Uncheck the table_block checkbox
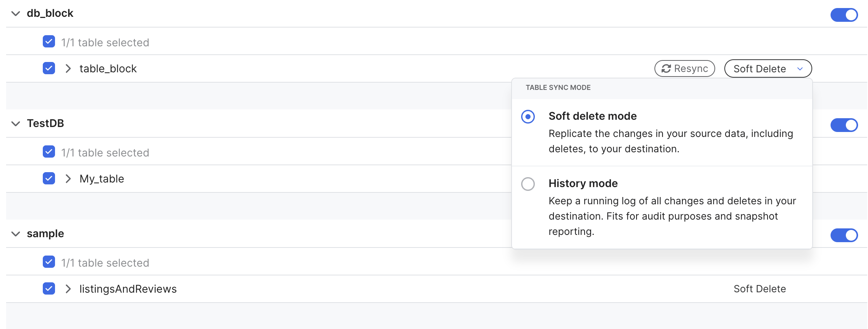This screenshot has height=329, width=868. pyautogui.click(x=49, y=68)
